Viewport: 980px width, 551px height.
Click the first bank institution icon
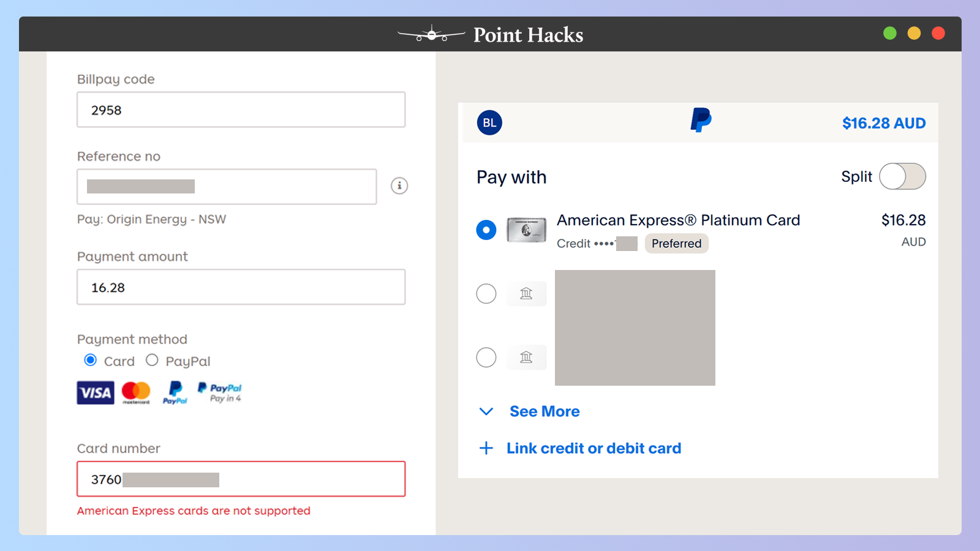(527, 293)
